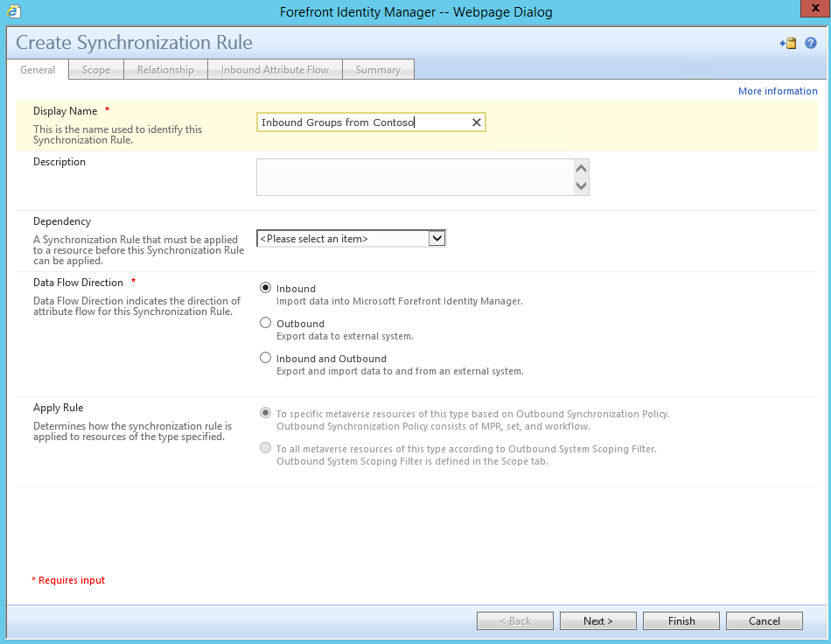Viewport: 831px width, 644px height.
Task: Click the disabled Back button
Action: tap(515, 620)
